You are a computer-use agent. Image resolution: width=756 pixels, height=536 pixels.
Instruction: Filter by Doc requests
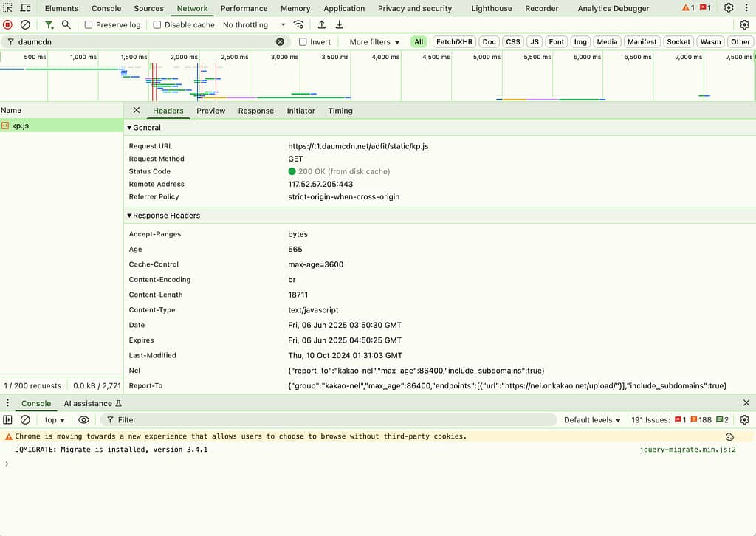coord(489,42)
